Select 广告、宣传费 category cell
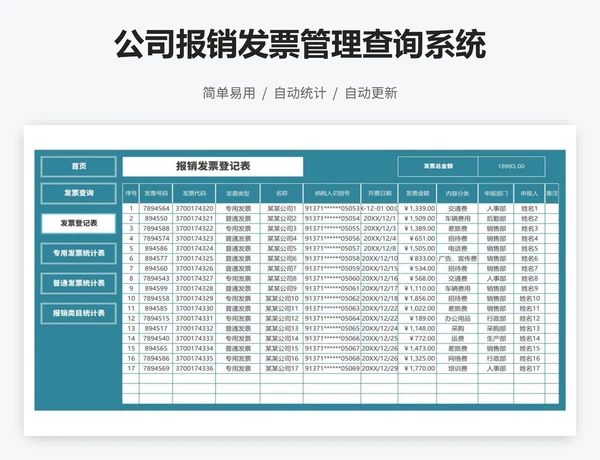 pyautogui.click(x=457, y=259)
